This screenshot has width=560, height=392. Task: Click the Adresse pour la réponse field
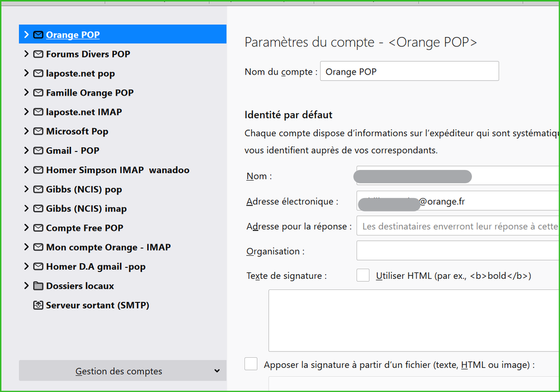pos(458,226)
